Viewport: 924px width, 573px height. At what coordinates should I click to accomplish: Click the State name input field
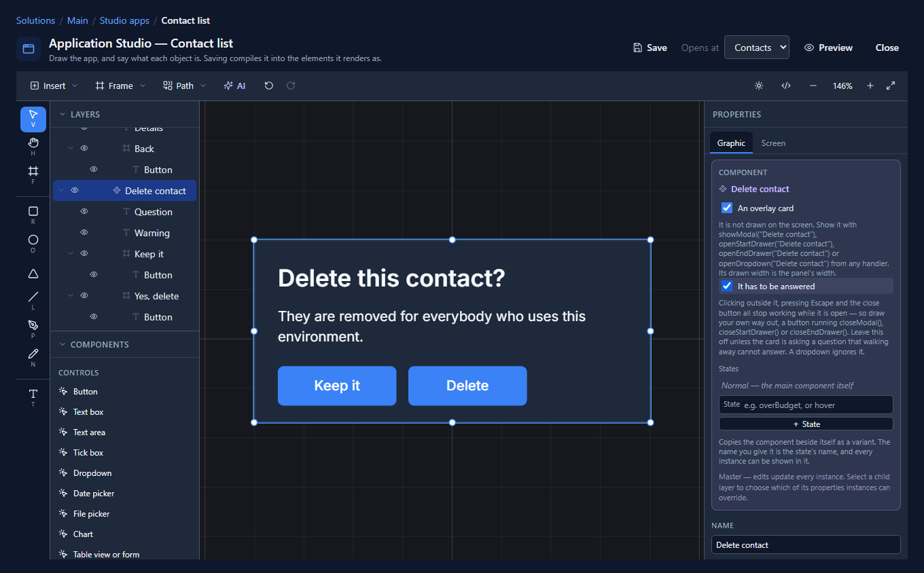[806, 405]
